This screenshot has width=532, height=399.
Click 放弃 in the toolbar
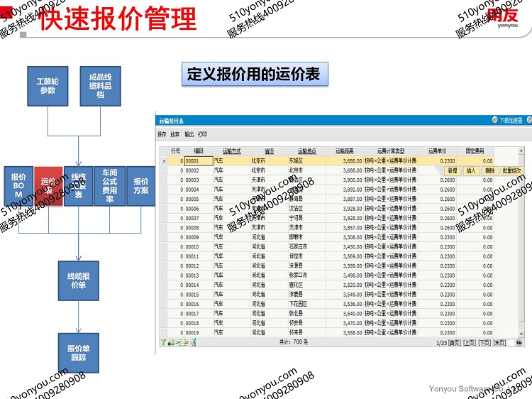pos(175,134)
